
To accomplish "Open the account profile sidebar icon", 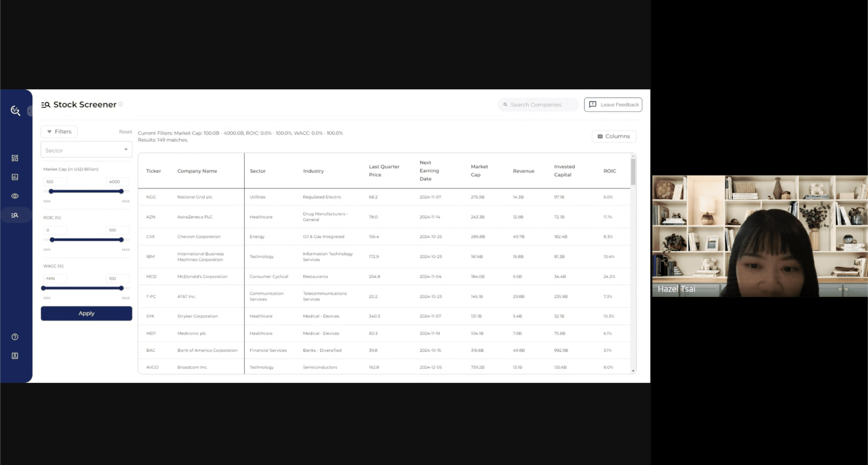I will pos(15,356).
